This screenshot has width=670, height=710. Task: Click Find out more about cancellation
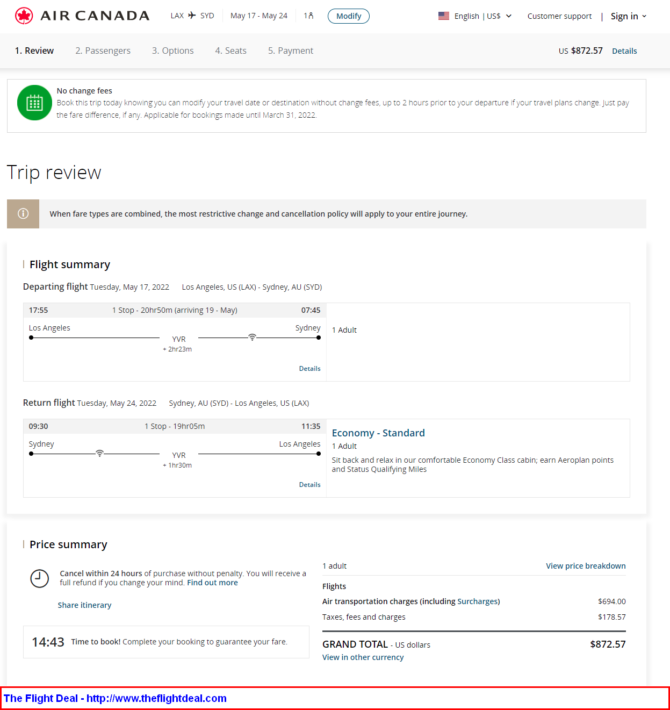click(x=212, y=583)
